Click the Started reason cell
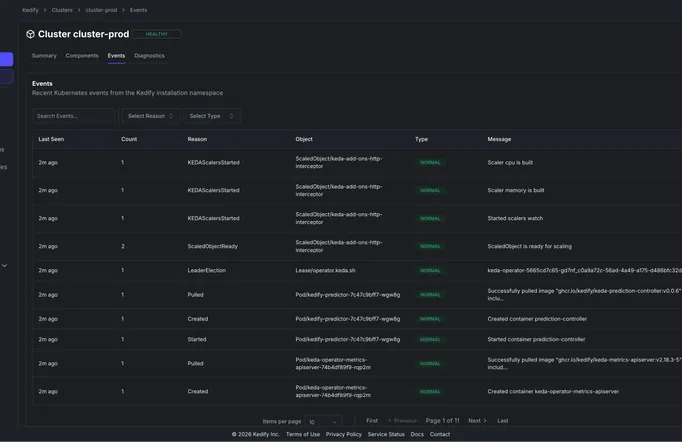This screenshot has width=682, height=442. point(197,339)
